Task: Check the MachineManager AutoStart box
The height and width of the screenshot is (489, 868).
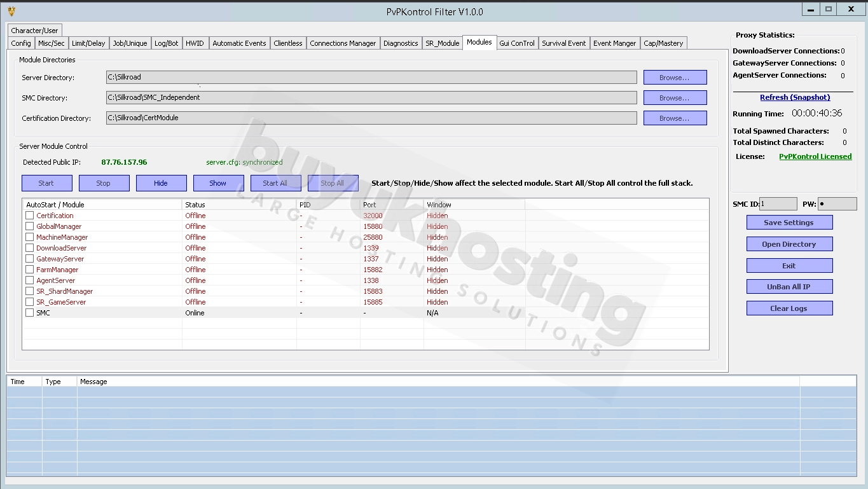Action: [x=29, y=237]
